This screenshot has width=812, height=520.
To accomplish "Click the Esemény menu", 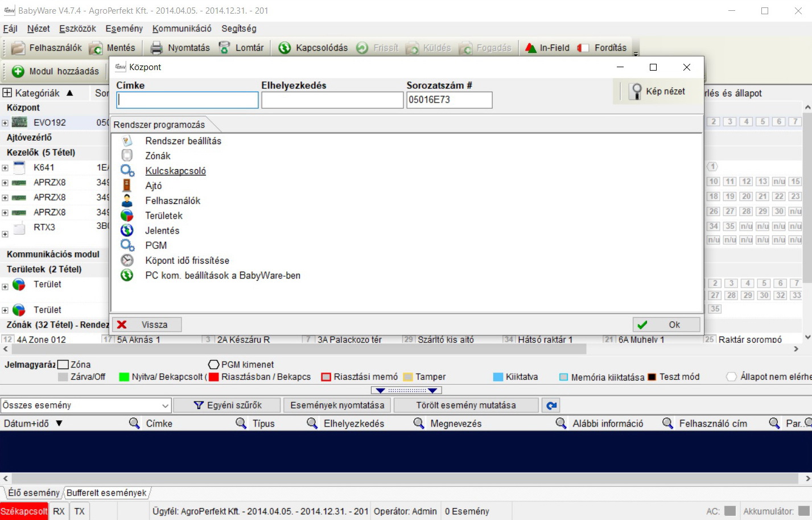I will tap(124, 28).
